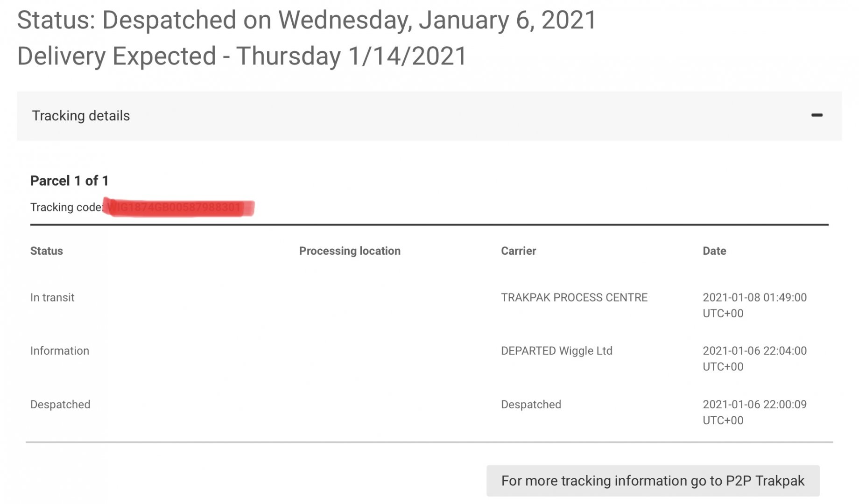Collapse the Tracking details minus icon
This screenshot has width=859, height=504.
coord(817,115)
